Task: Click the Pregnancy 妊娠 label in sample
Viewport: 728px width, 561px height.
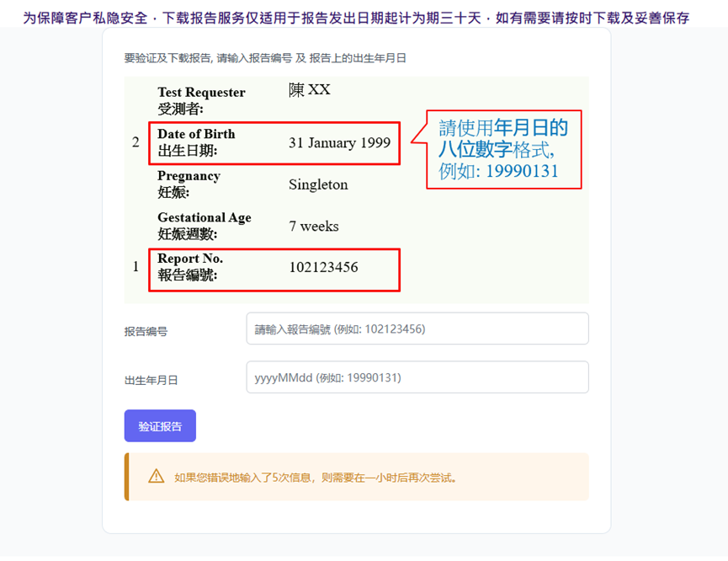Action: click(189, 184)
